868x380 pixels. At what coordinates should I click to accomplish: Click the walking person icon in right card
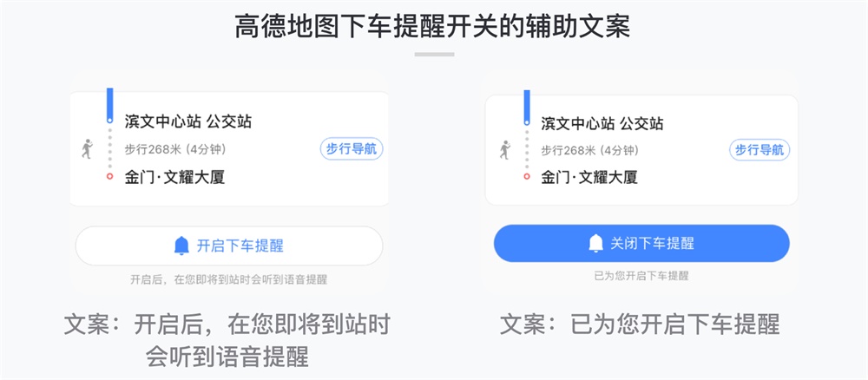pyautogui.click(x=504, y=150)
